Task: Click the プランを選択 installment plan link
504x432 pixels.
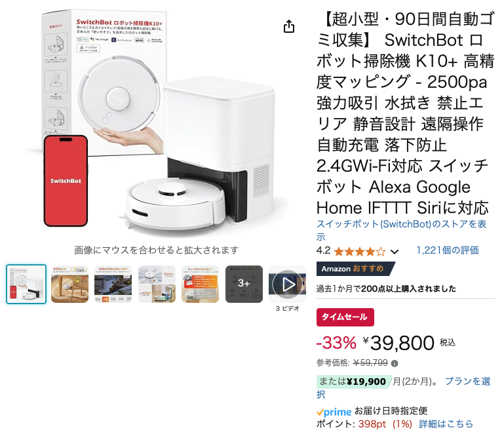Action: [403, 387]
